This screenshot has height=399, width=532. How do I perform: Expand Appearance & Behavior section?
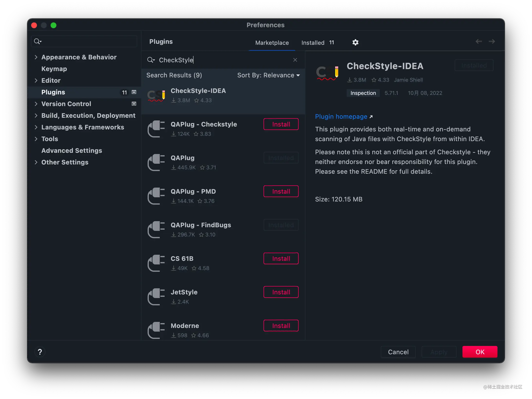pos(36,57)
